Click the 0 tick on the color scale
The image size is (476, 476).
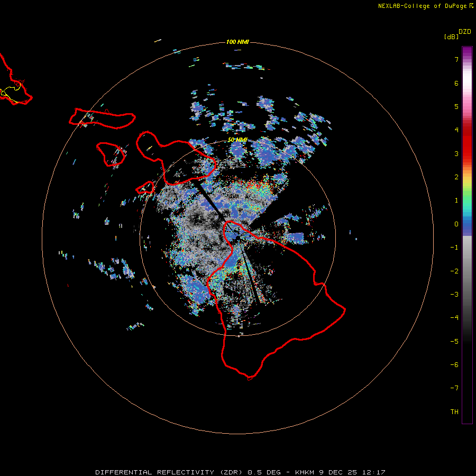[x=456, y=224]
